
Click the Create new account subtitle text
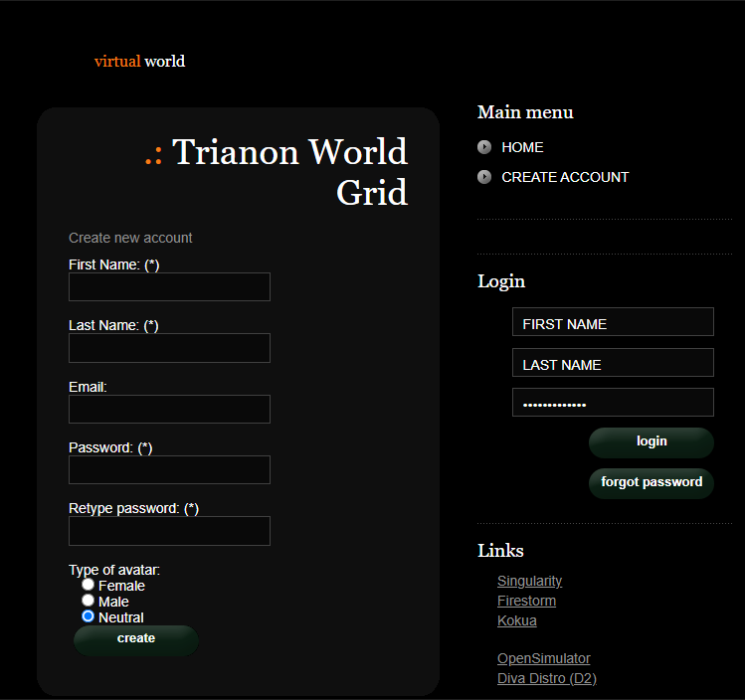tap(130, 238)
